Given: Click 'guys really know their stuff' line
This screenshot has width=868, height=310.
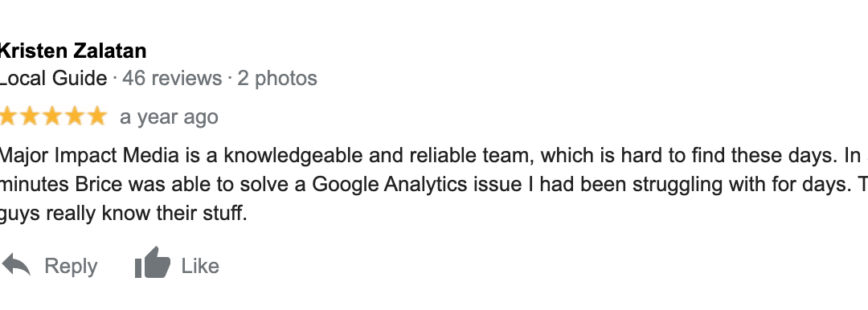Looking at the screenshot, I should point(123,213).
